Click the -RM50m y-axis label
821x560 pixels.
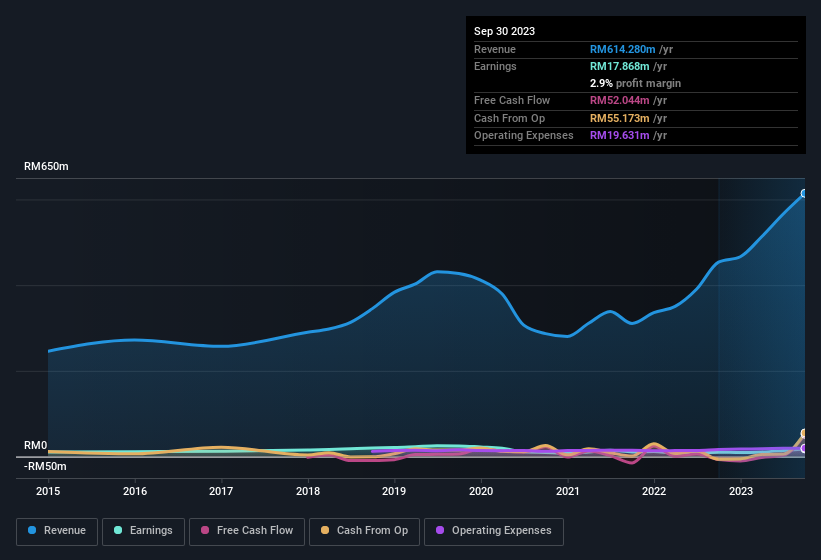45,466
